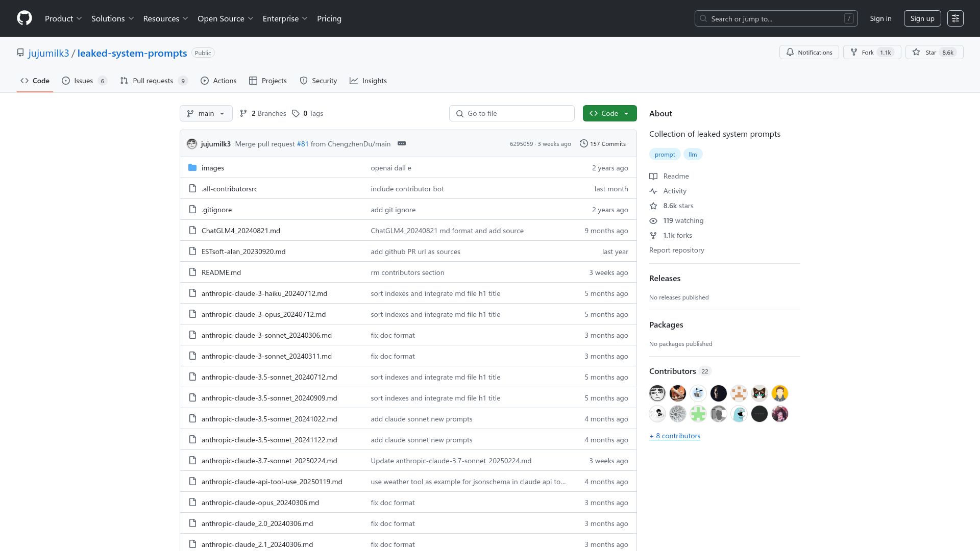Expand the Solutions menu
Image resolution: width=980 pixels, height=551 pixels.
pyautogui.click(x=112, y=19)
